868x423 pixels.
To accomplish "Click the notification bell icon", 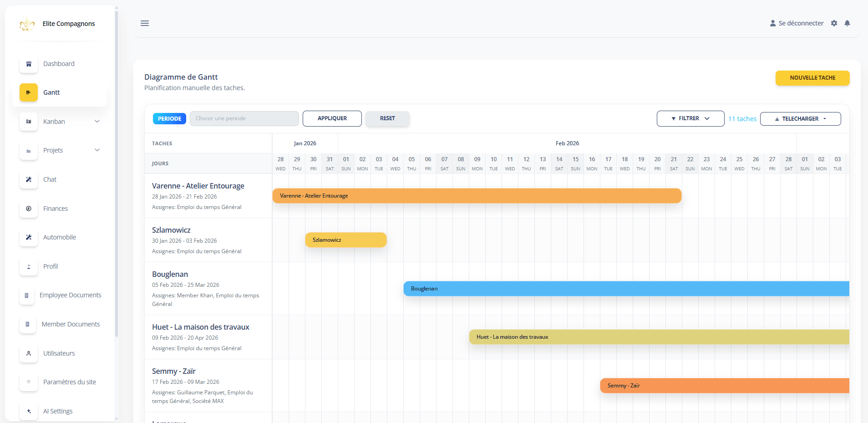I will [848, 23].
